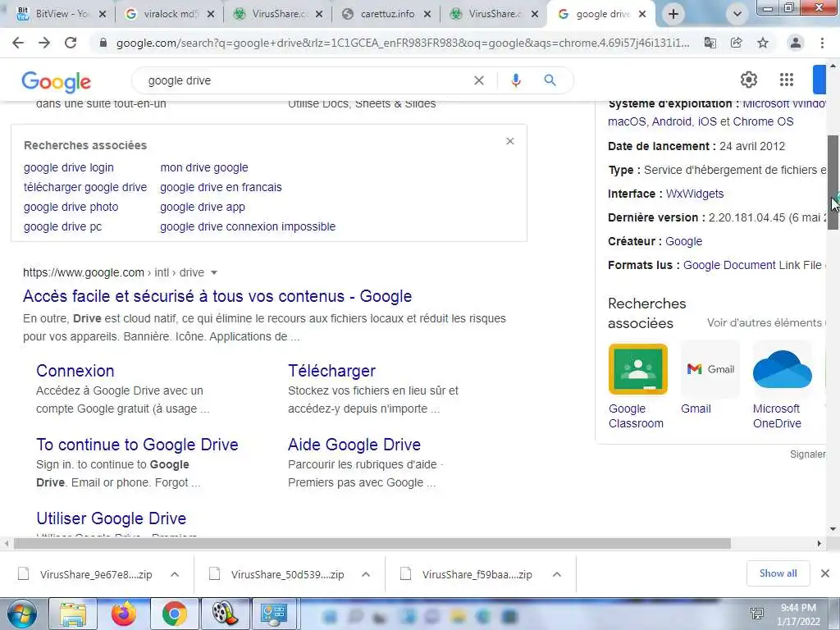Open the Télécharger sitelink
Screen dimensions: 840x630
331,371
